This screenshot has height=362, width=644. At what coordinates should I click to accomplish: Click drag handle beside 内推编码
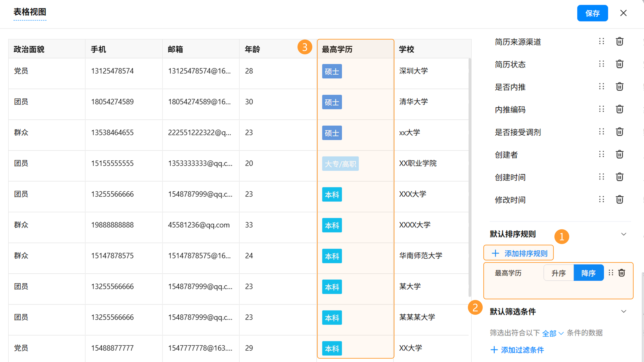pyautogui.click(x=601, y=109)
